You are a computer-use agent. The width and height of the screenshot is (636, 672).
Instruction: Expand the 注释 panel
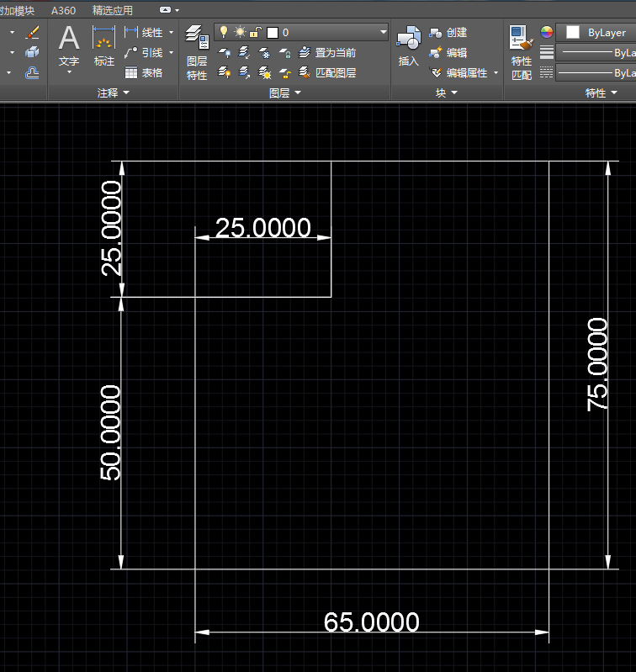click(x=113, y=93)
